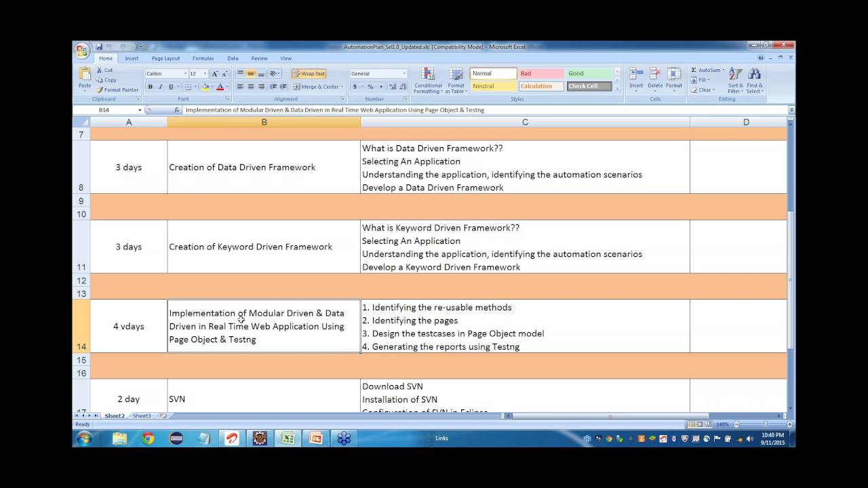This screenshot has height=488, width=868.
Task: Open Conditional Formatting menu
Action: [x=428, y=81]
